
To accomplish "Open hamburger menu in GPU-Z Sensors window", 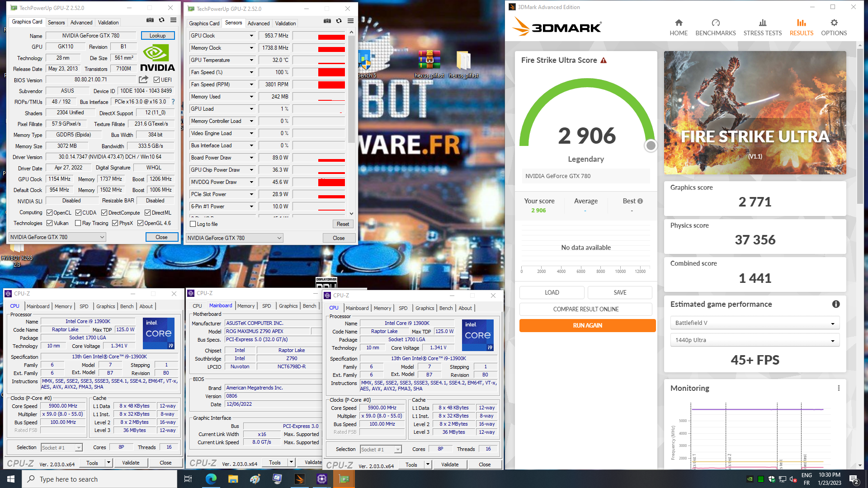I will coord(350,21).
